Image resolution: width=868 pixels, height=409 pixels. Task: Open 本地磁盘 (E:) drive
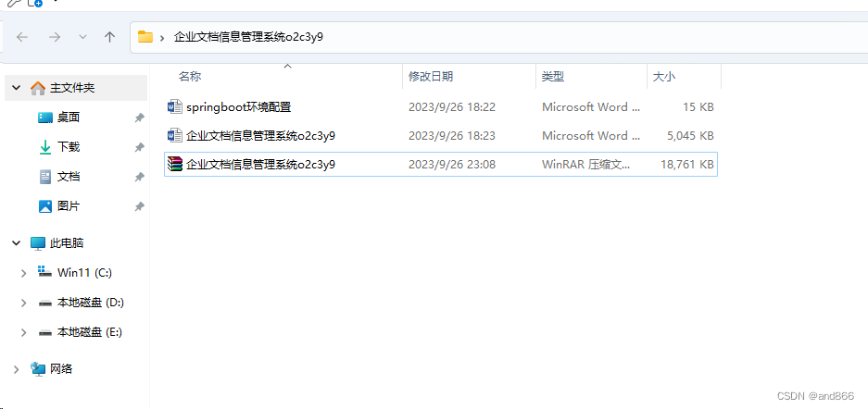coord(90,332)
